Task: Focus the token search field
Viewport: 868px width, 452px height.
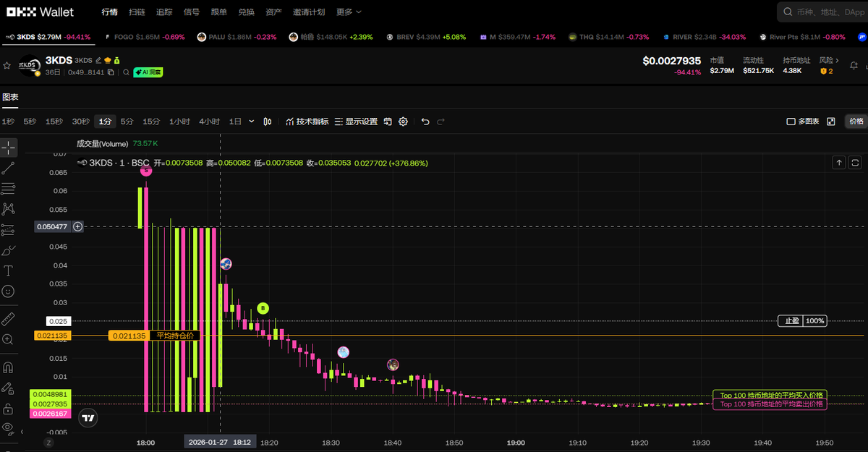Action: coord(822,12)
